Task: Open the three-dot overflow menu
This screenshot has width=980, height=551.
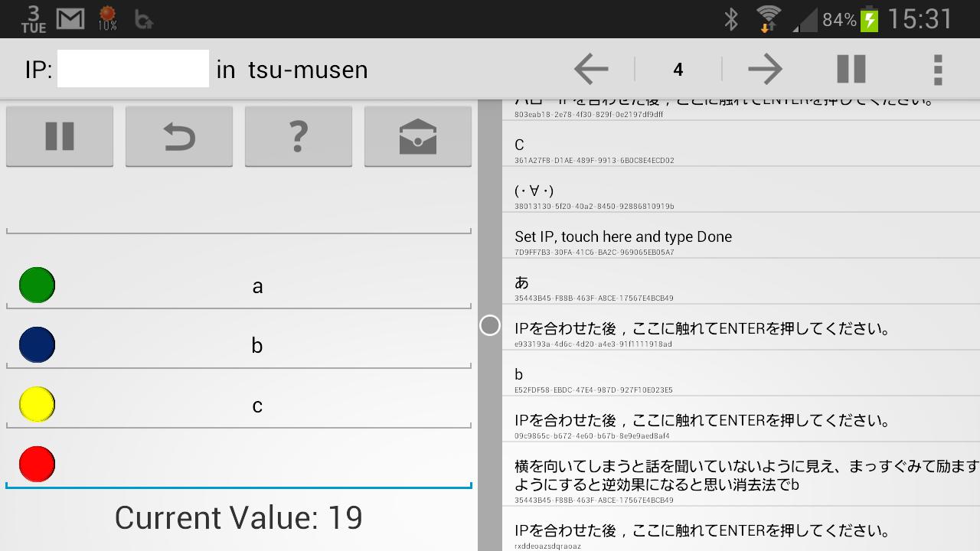Action: 938,70
